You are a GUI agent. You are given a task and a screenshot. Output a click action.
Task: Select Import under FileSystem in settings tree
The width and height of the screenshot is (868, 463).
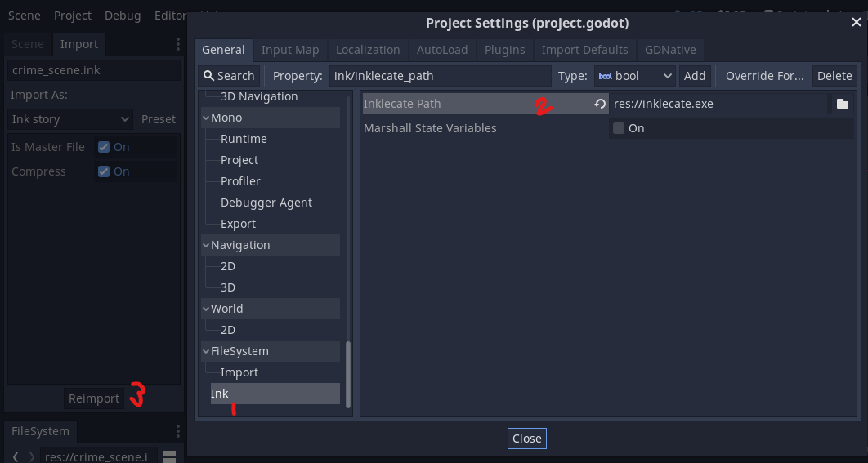(239, 372)
